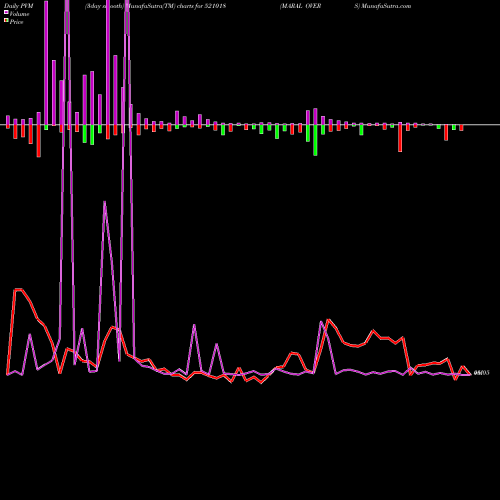The height and width of the screenshot is (500, 500).
Task: Select the Price legend label
Action: click(x=16, y=22)
